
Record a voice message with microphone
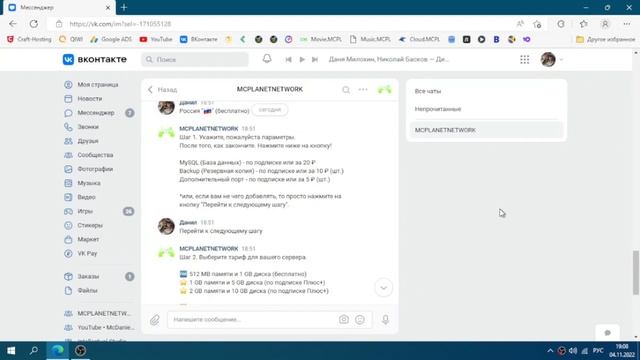tap(385, 320)
